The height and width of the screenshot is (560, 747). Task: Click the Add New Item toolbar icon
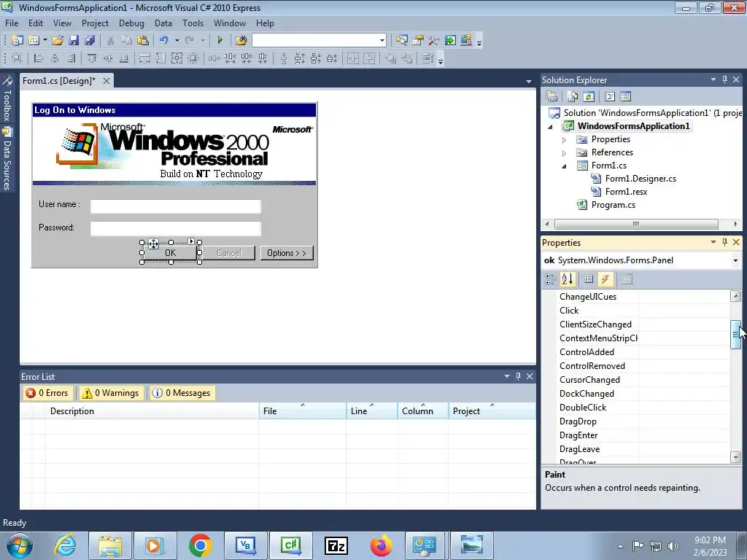click(x=33, y=41)
